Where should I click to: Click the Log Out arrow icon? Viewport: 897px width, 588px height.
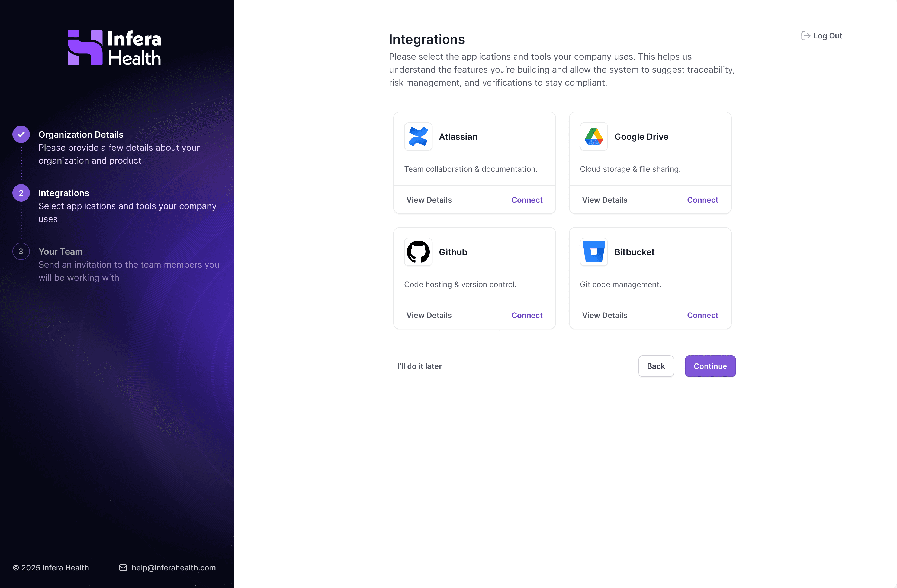coord(805,36)
